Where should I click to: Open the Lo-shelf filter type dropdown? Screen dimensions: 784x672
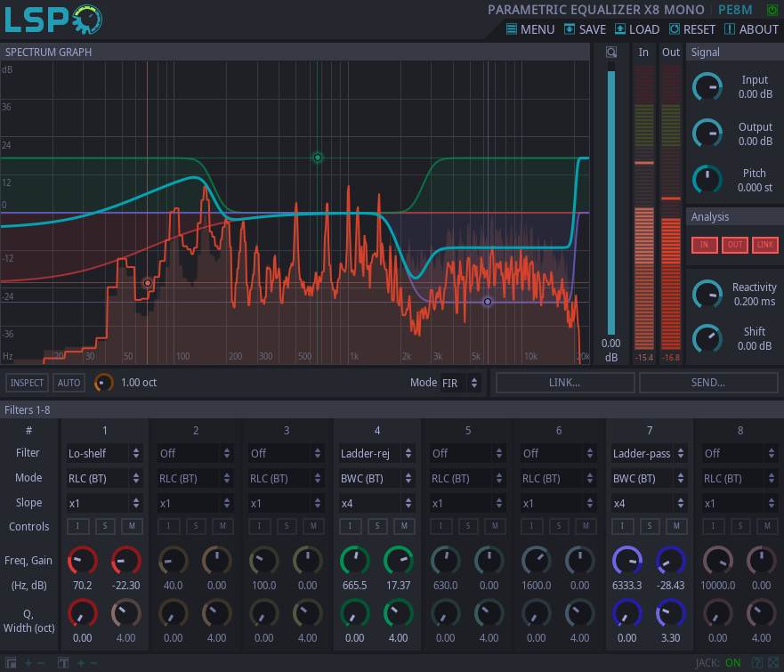(104, 453)
